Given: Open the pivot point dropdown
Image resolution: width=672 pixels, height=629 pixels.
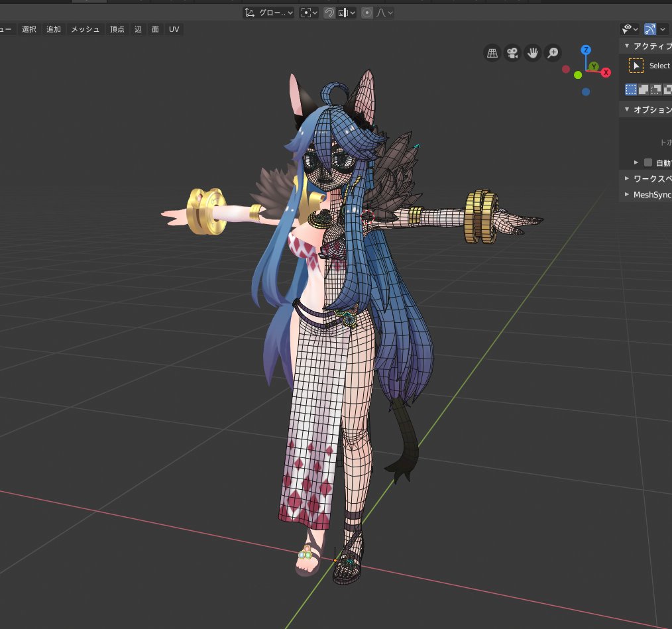Looking at the screenshot, I should tap(309, 13).
